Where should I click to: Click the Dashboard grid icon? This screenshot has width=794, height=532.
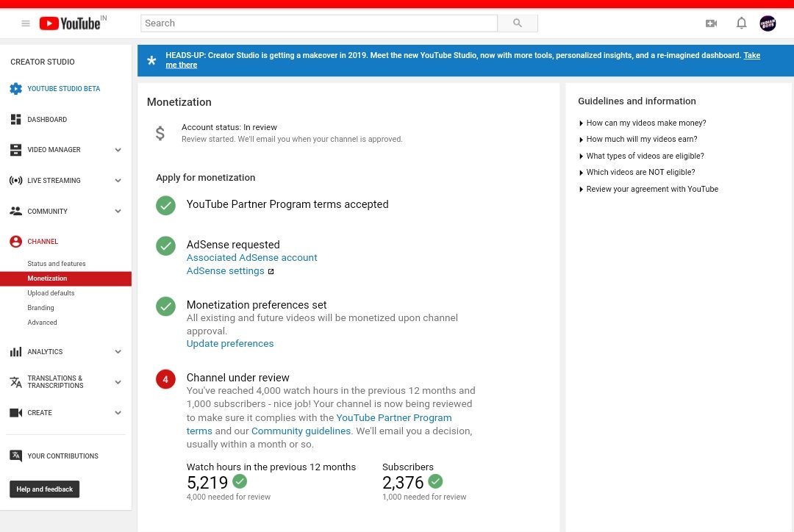pos(15,120)
